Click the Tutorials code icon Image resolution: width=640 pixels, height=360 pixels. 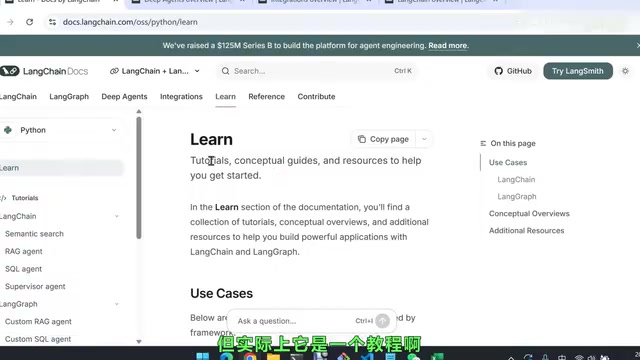[3, 198]
